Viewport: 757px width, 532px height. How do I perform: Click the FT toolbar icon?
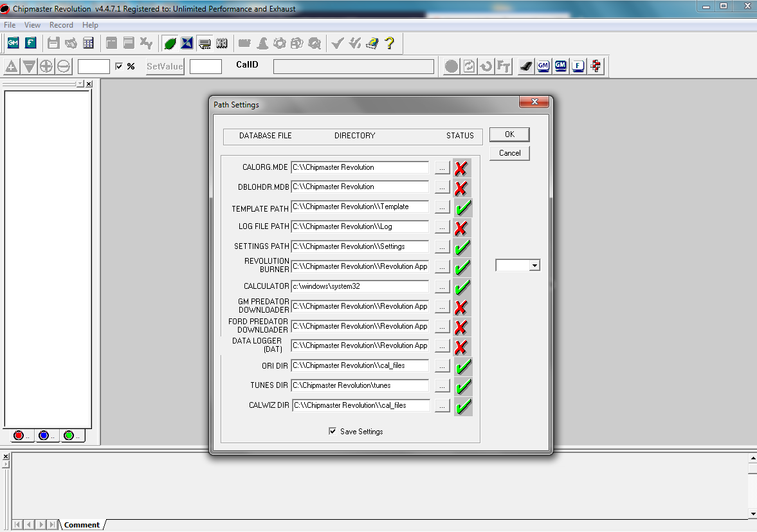coord(504,66)
